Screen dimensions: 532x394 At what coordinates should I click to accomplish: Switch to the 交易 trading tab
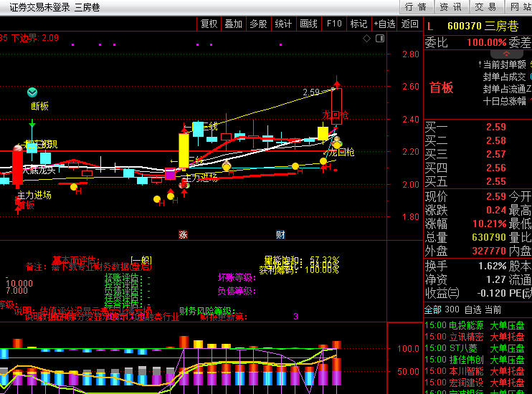click(485, 7)
